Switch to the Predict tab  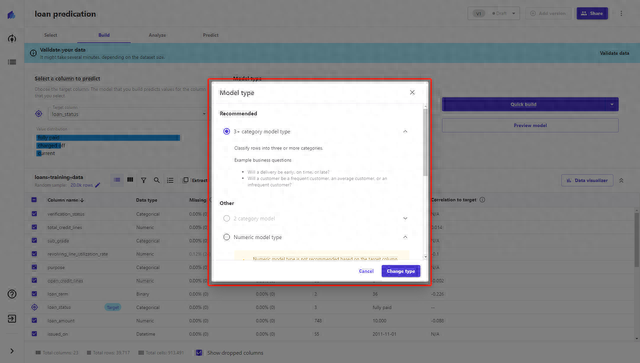tap(211, 35)
